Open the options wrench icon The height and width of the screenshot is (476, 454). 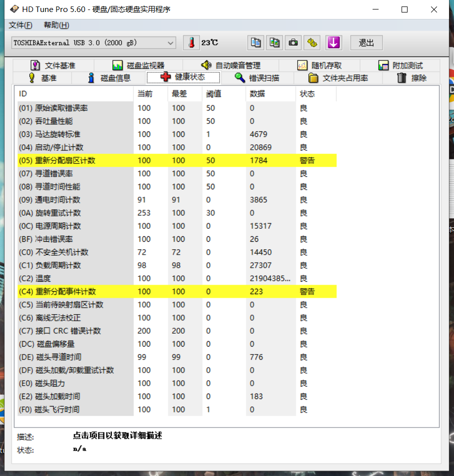(x=313, y=43)
